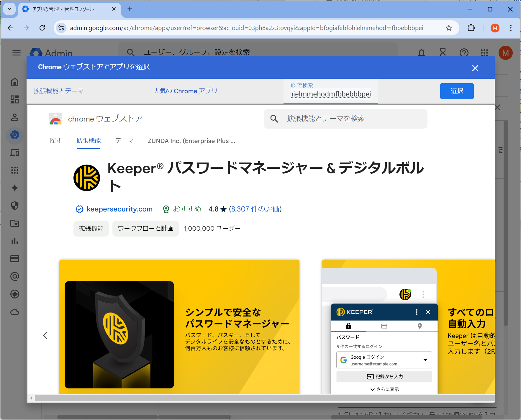Open the Google apps launcher grid

(x=484, y=53)
